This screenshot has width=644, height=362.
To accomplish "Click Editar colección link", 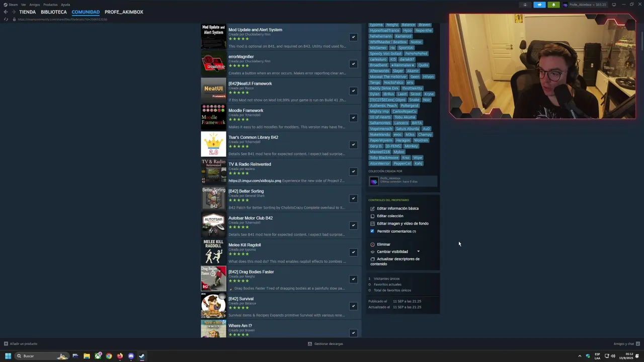I will 390,216.
